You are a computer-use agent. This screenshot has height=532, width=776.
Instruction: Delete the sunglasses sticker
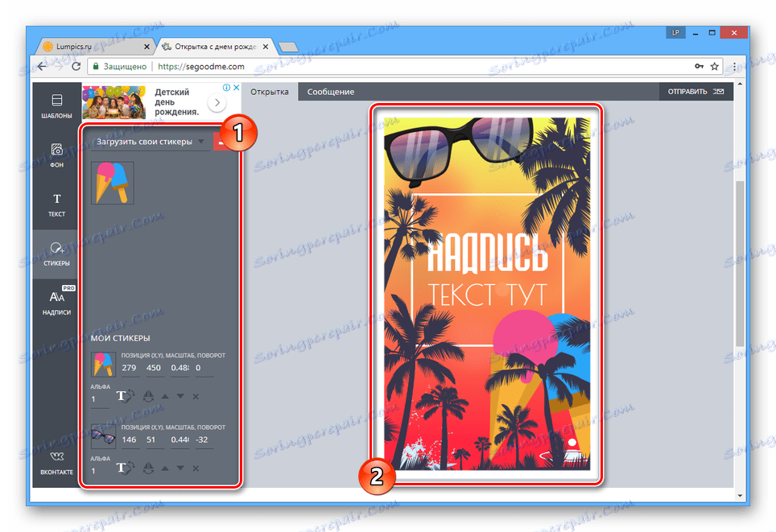click(x=196, y=468)
